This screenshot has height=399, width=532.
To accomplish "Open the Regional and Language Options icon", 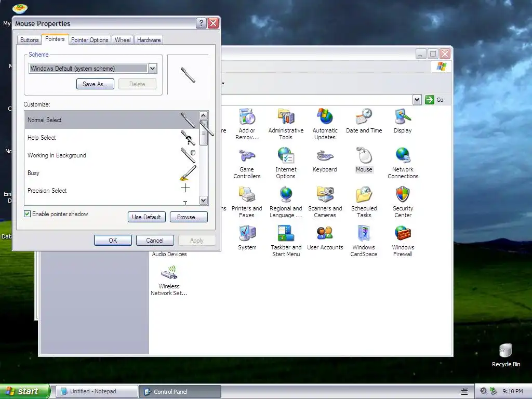I will (286, 202).
